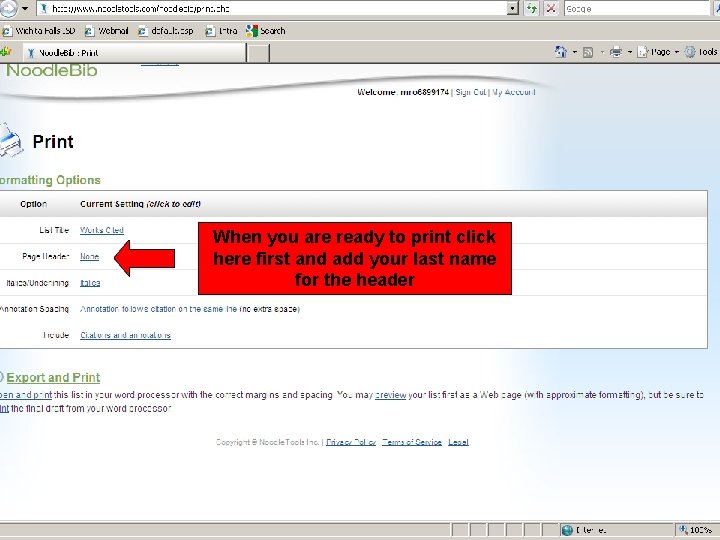Click None to edit Page Header
The image size is (720, 540).
pos(90,257)
